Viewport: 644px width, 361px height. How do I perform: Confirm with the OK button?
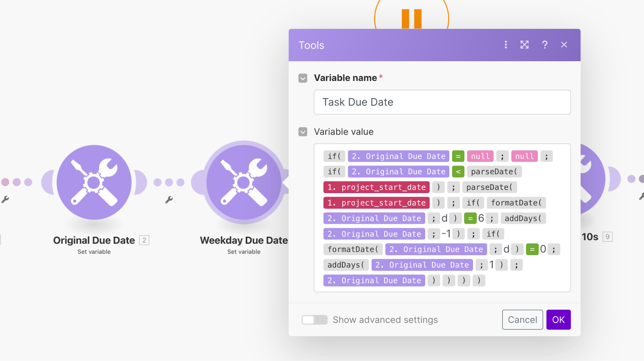[558, 320]
